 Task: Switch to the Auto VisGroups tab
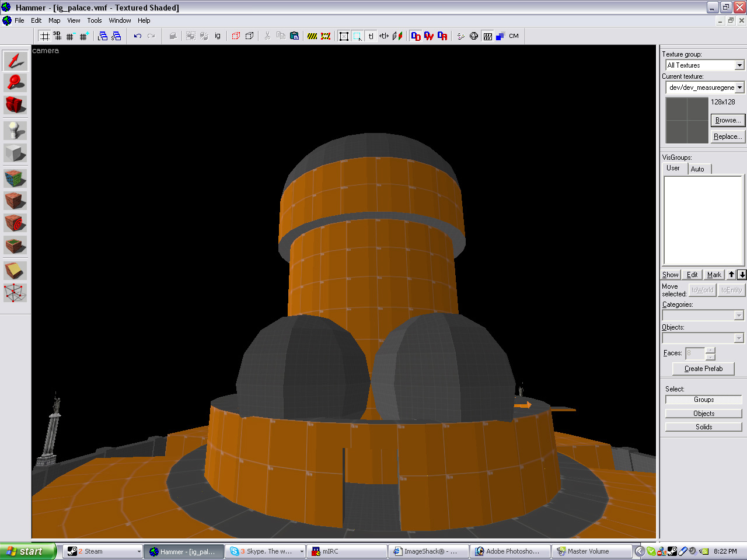pos(697,169)
